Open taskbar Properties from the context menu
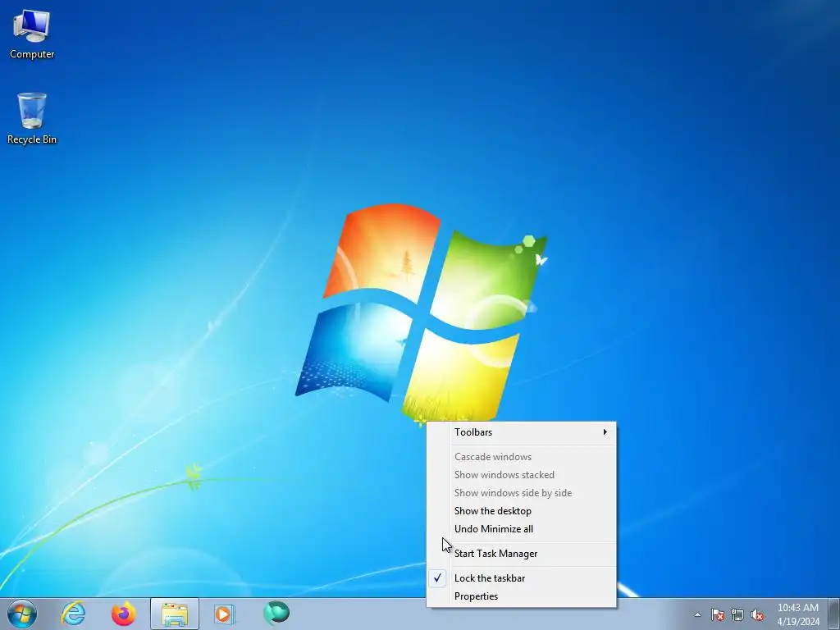This screenshot has height=630, width=840. 521,597
